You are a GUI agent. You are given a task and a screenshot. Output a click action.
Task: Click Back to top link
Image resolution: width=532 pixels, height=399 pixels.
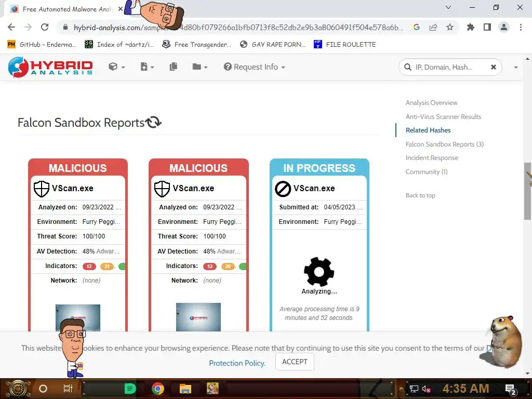pyautogui.click(x=420, y=195)
